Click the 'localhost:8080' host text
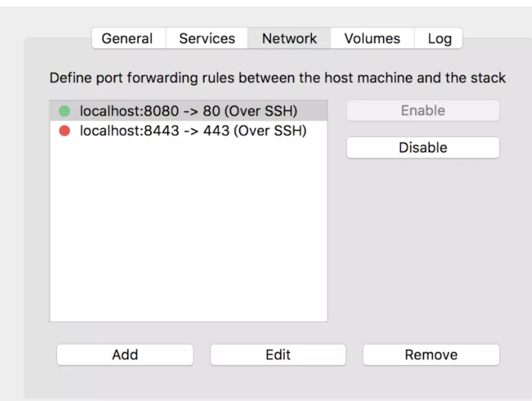This screenshot has height=401, width=532. [129, 111]
